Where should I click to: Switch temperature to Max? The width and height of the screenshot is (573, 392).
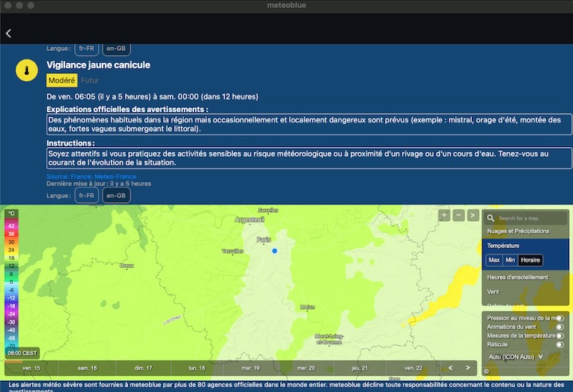[x=494, y=260]
